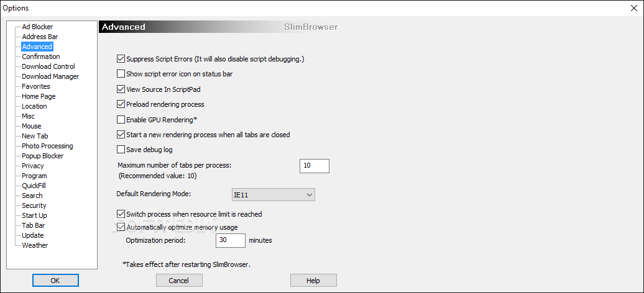Open Download Control settings
Screen dimensions: 644x293
click(x=48, y=66)
